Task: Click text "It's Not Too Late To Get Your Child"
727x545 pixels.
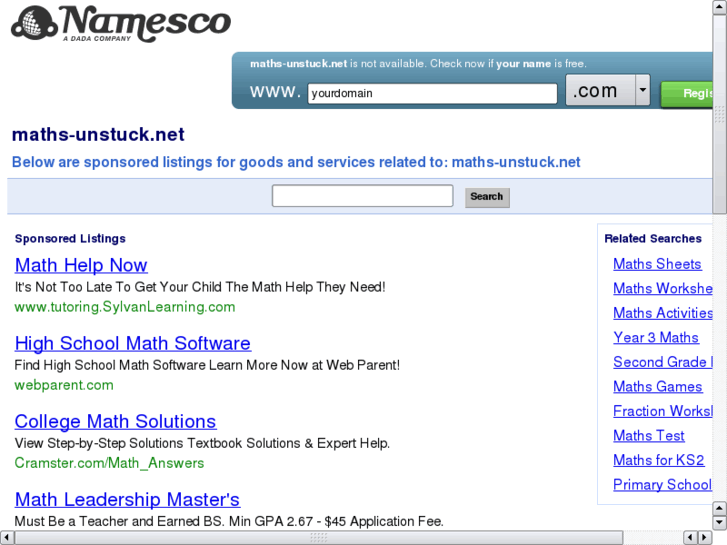Action: [x=118, y=287]
